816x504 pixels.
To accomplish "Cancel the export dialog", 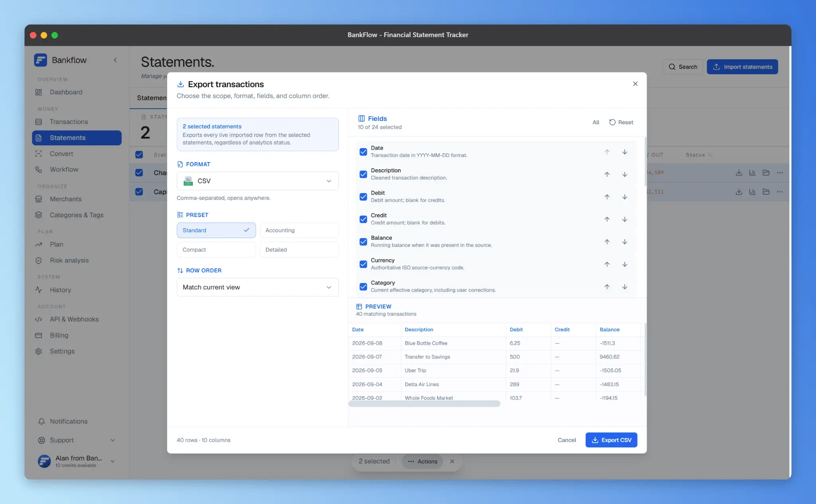I will pyautogui.click(x=567, y=440).
